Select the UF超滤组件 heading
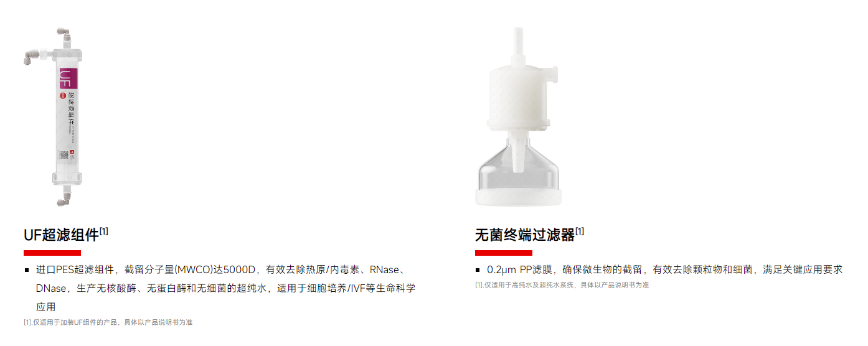868x346 pixels. click(61, 236)
